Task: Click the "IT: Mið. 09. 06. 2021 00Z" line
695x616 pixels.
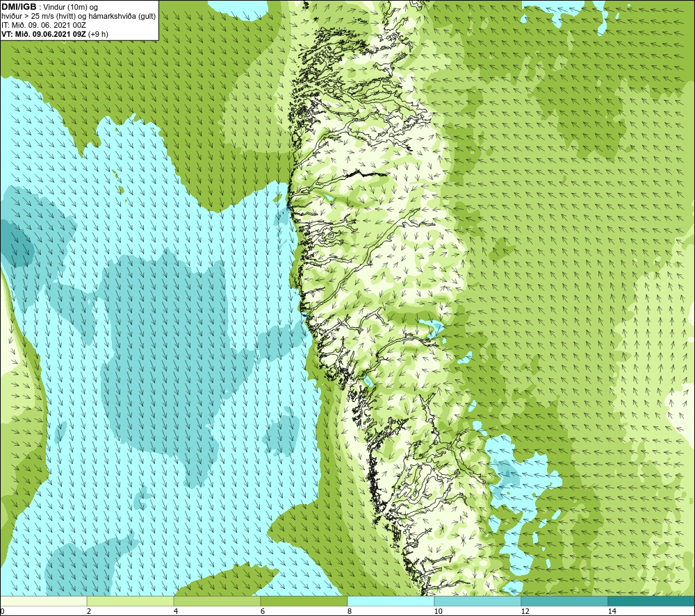Action: (x=43, y=25)
